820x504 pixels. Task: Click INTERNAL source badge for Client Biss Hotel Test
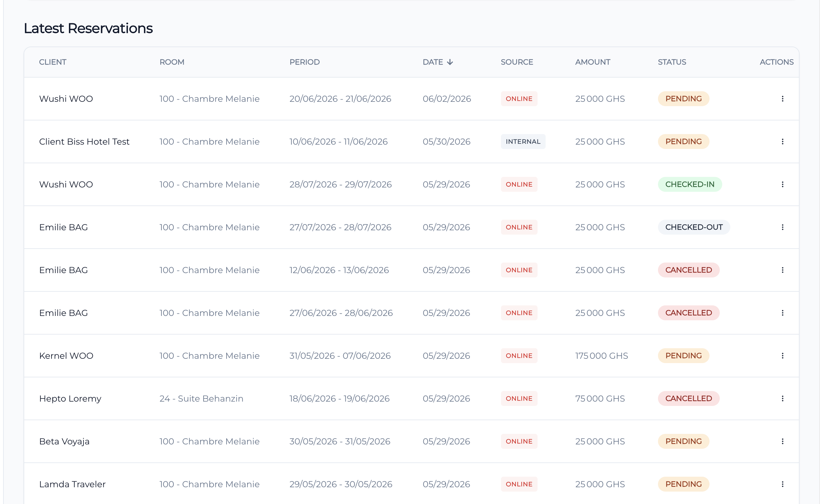(x=523, y=142)
